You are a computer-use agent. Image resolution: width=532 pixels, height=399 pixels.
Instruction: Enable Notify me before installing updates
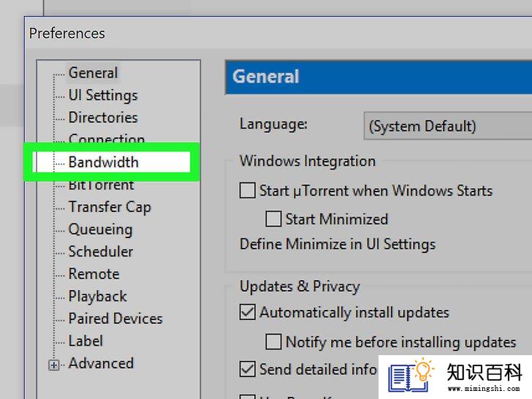point(273,342)
